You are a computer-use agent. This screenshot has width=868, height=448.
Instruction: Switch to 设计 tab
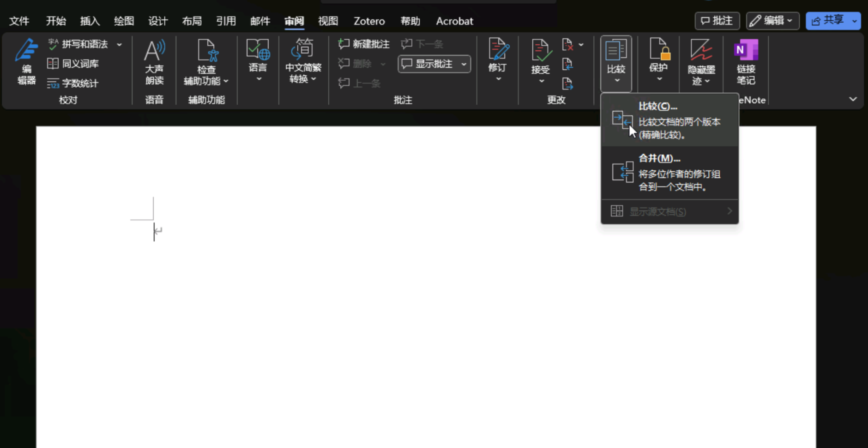pyautogui.click(x=158, y=21)
